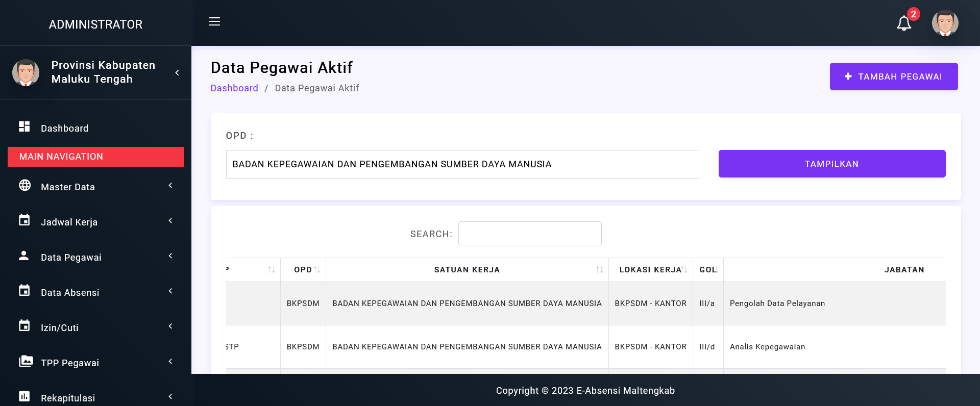This screenshot has height=406, width=980.
Task: Open the OPD selection dropdown
Action: tap(462, 164)
